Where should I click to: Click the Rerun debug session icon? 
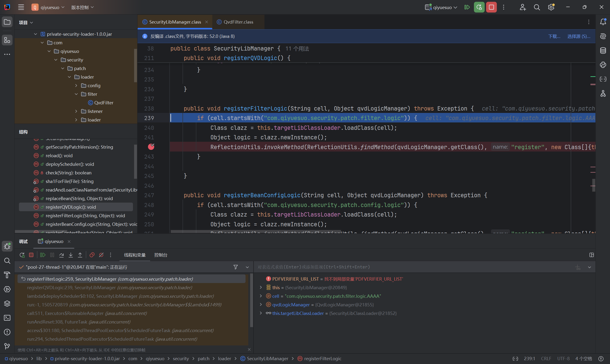click(22, 255)
